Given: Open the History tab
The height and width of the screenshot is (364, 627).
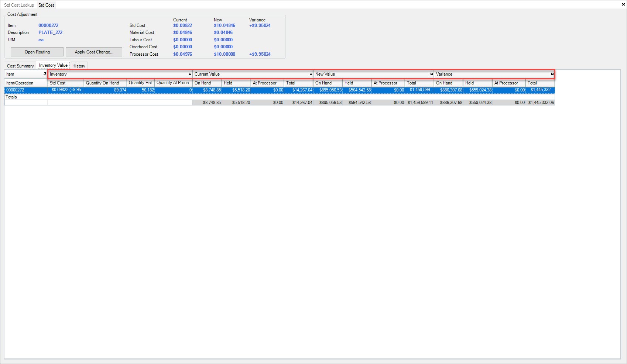Looking at the screenshot, I should [x=79, y=66].
